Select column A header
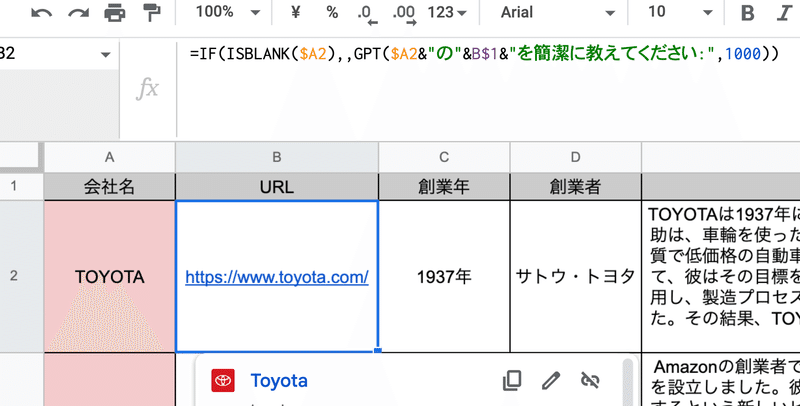Viewport: 800px width, 406px height. (110, 157)
